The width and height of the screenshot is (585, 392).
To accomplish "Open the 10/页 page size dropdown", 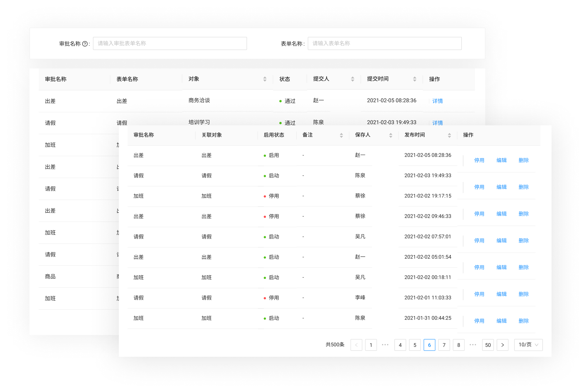I will click(x=528, y=345).
